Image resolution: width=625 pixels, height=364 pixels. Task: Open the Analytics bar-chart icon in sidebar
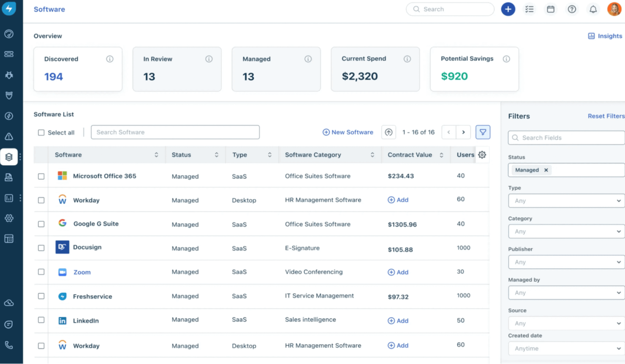pos(9,198)
